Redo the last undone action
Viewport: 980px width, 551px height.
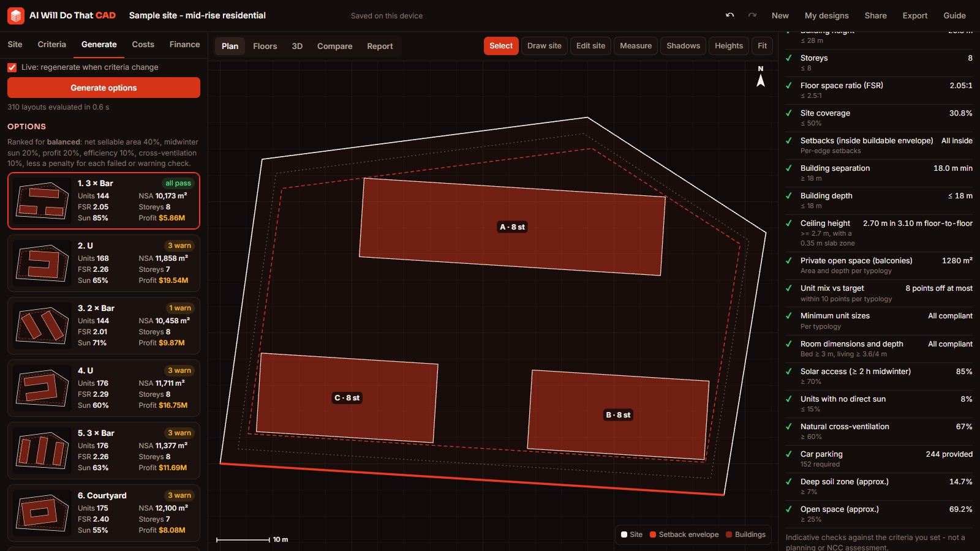coord(752,15)
